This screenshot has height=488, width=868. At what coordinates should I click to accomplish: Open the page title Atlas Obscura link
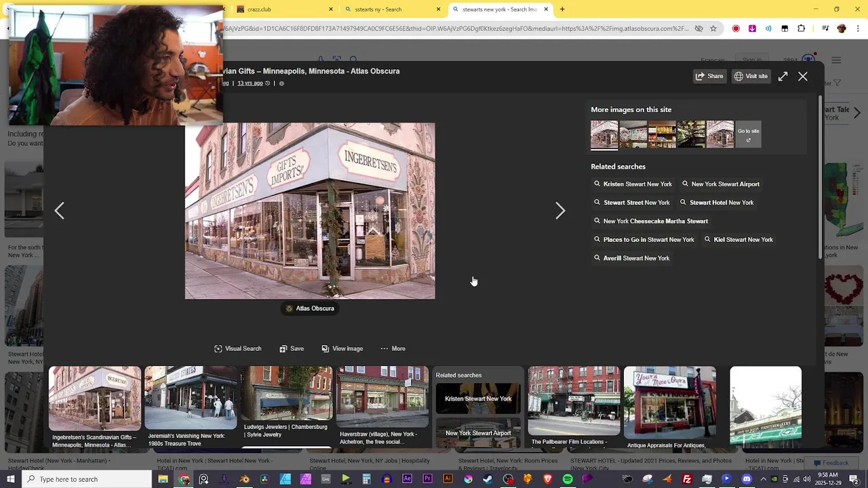pyautogui.click(x=311, y=71)
